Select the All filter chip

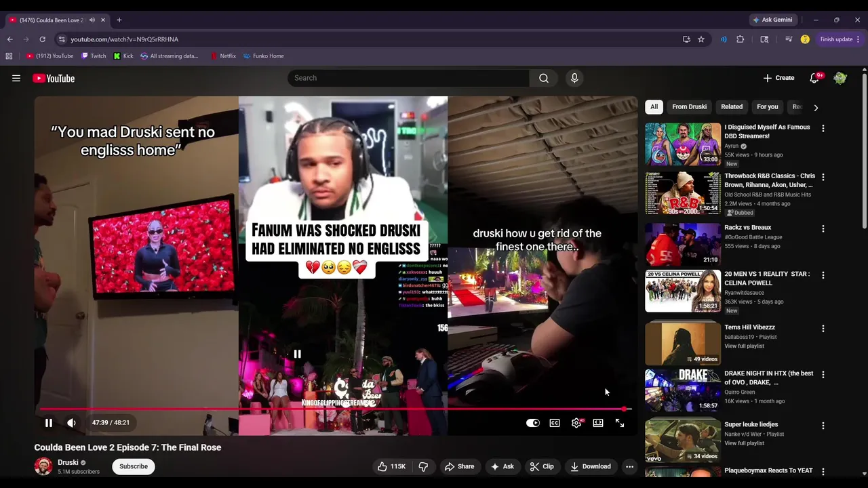[654, 106]
